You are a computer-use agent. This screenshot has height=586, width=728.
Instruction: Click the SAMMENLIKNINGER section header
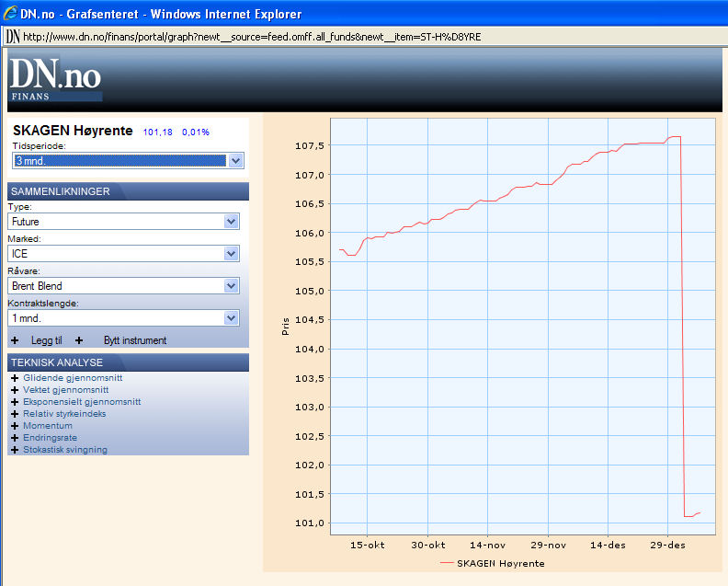[x=128, y=191]
